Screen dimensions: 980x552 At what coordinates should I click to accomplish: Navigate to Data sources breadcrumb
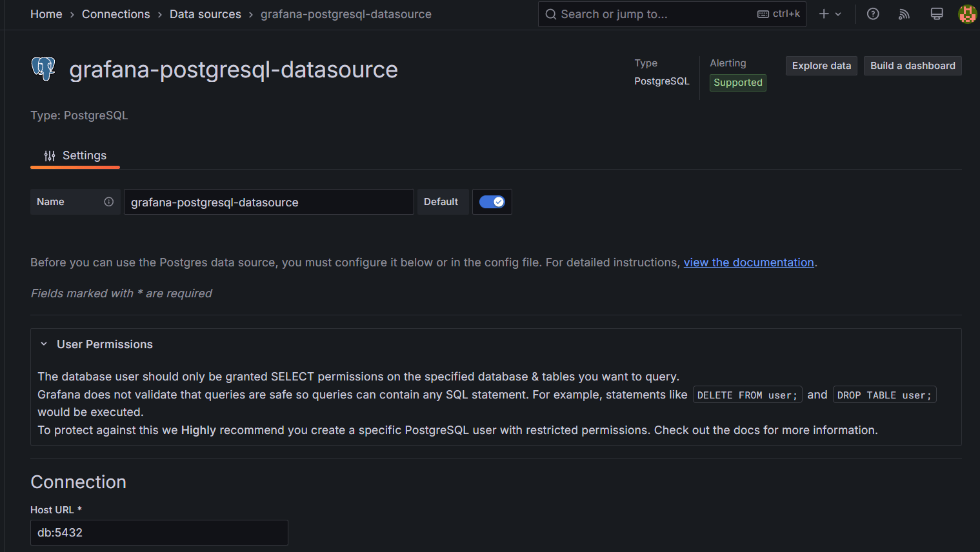pos(205,14)
